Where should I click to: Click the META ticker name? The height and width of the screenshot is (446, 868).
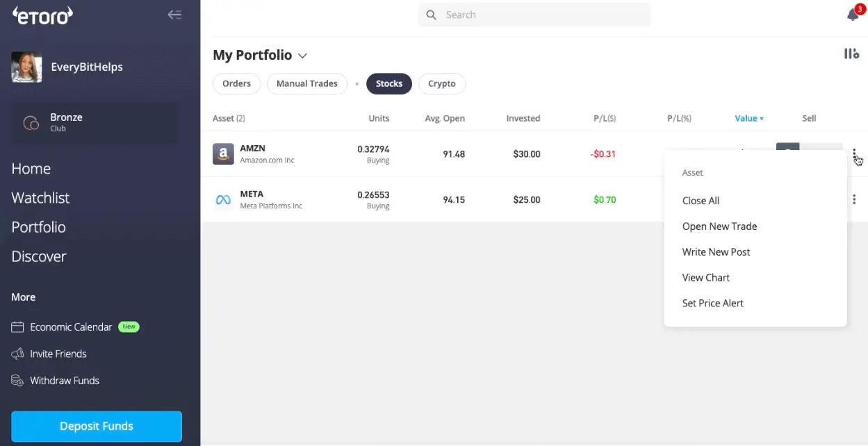[252, 194]
